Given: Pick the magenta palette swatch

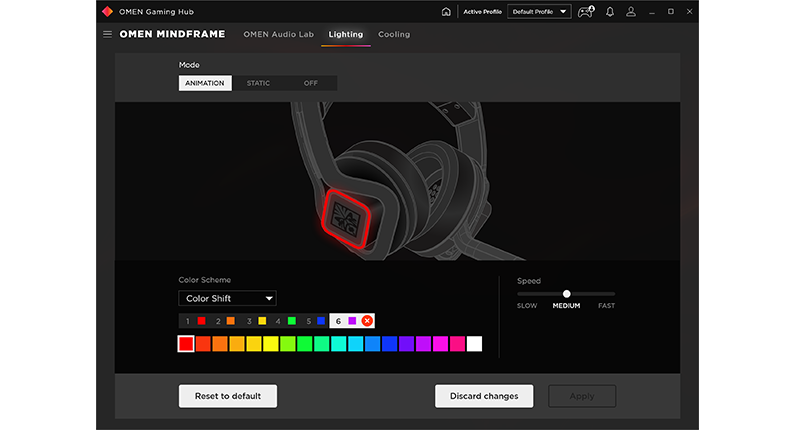Looking at the screenshot, I should click(x=440, y=344).
